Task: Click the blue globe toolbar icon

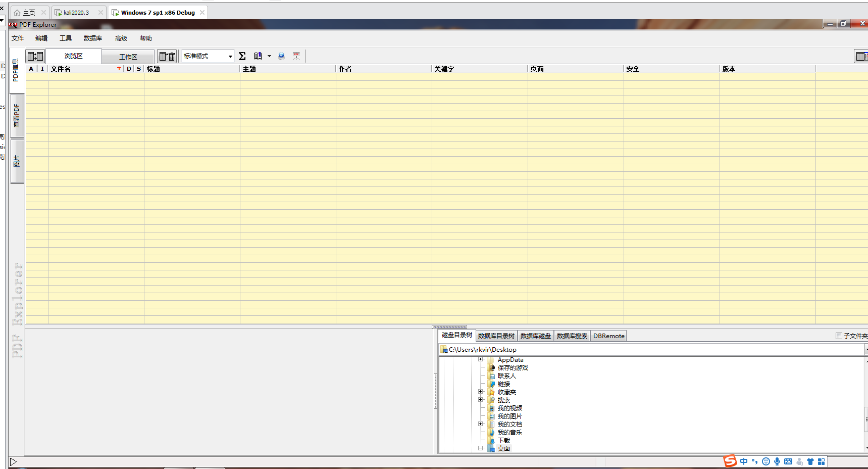Action: [x=281, y=56]
